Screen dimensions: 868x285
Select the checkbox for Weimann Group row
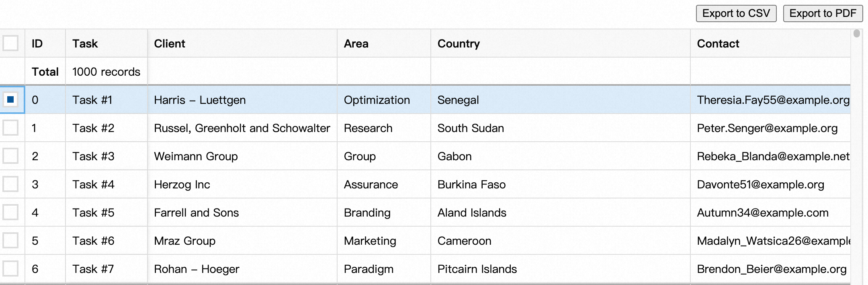10,156
